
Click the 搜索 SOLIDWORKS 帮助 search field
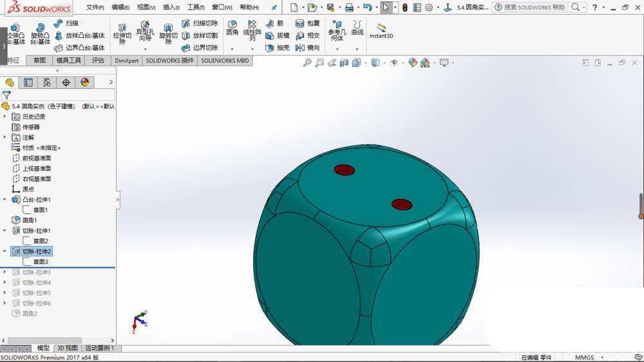536,7
